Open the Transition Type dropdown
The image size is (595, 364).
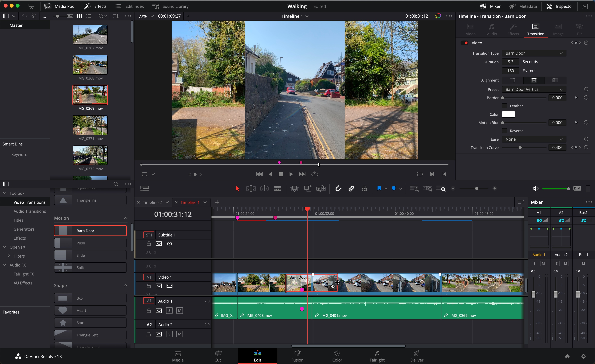point(534,53)
